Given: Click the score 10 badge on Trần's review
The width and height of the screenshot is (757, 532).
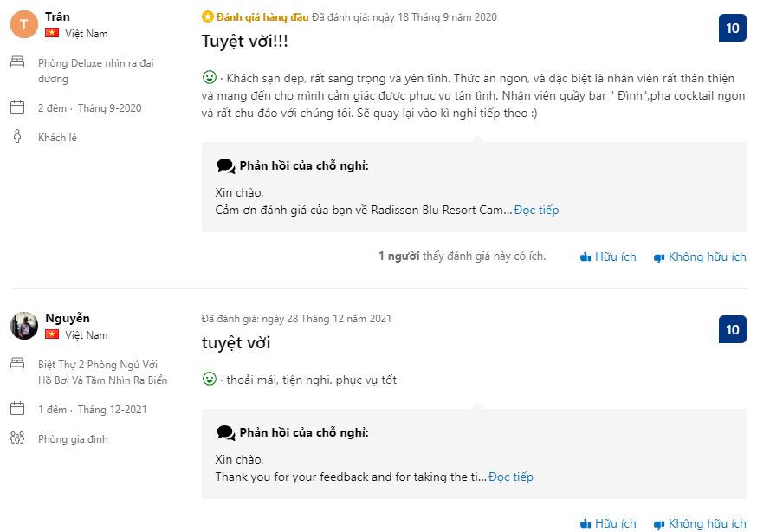Looking at the screenshot, I should tap(733, 28).
